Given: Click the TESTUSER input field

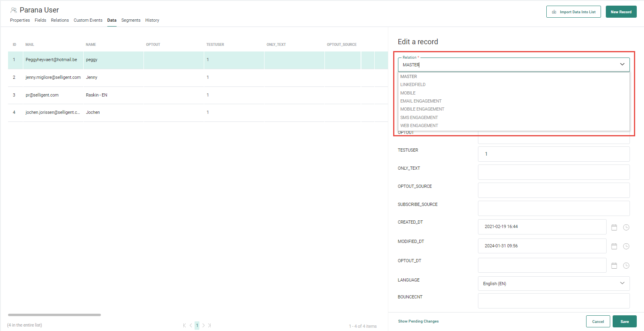Looking at the screenshot, I should (x=554, y=154).
